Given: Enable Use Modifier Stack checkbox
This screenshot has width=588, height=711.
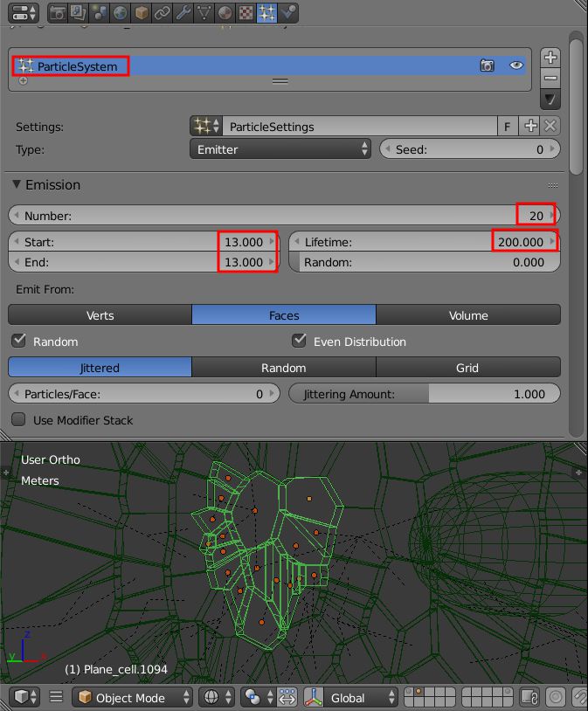Looking at the screenshot, I should [x=18, y=419].
